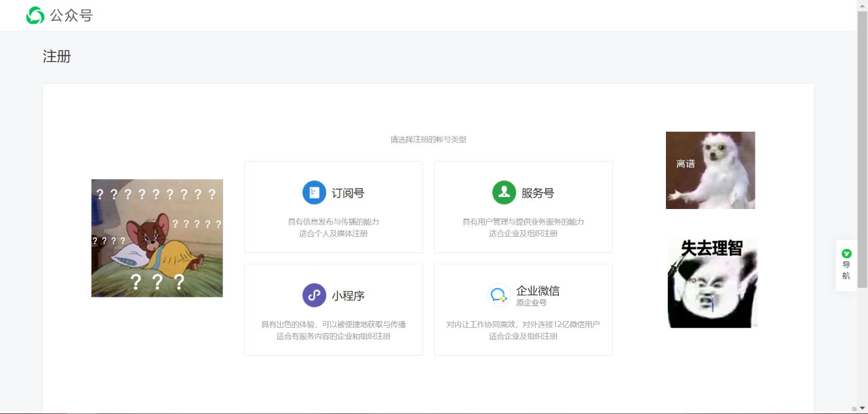The image size is (868, 414).
Task: Click the down arrow at the bottom-right corner
Action: tap(862, 408)
